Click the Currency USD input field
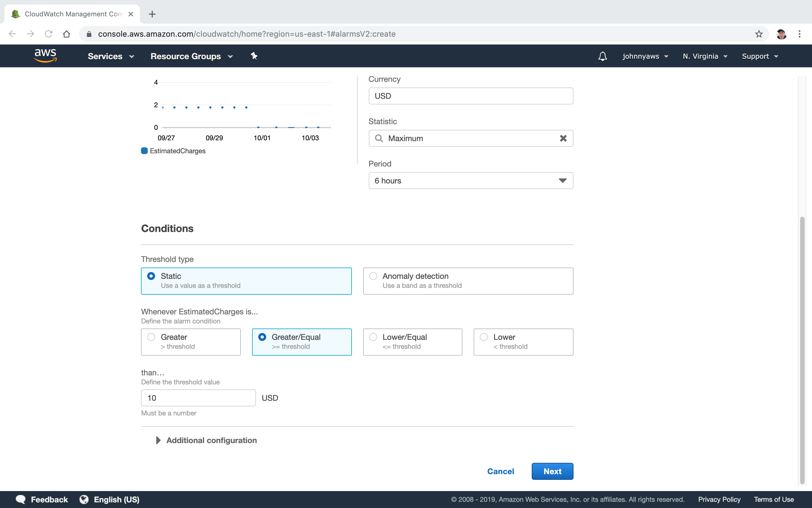 (471, 96)
